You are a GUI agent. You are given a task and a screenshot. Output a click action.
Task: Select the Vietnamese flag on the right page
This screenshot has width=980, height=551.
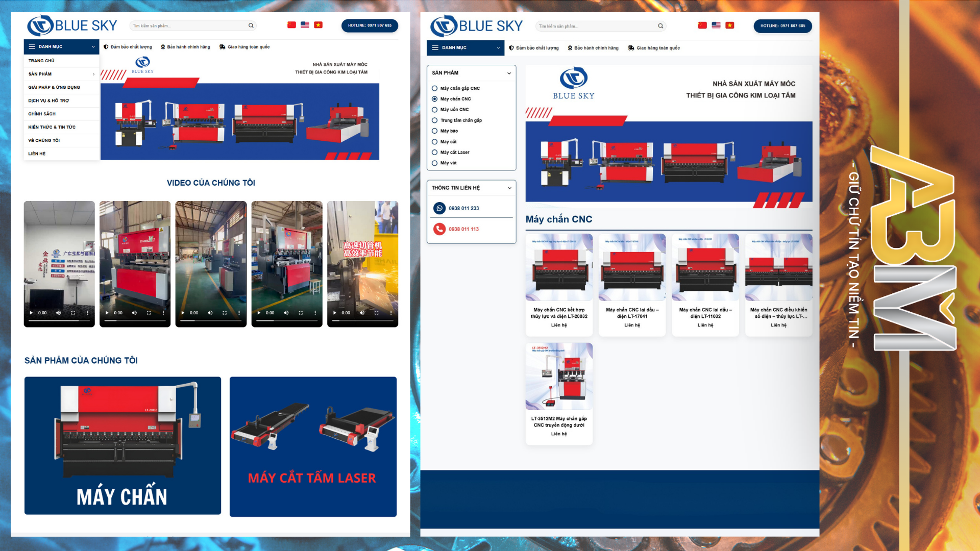(x=730, y=26)
